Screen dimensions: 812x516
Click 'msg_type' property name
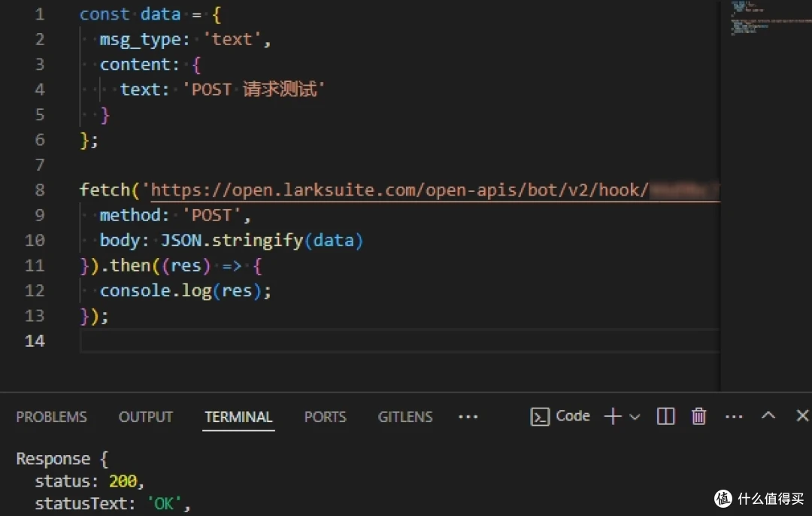[141, 39]
